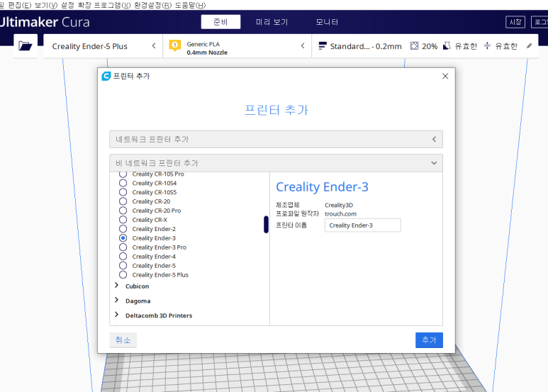Close the 프린터 추가 dialog
The height and width of the screenshot is (392, 548).
pos(445,76)
